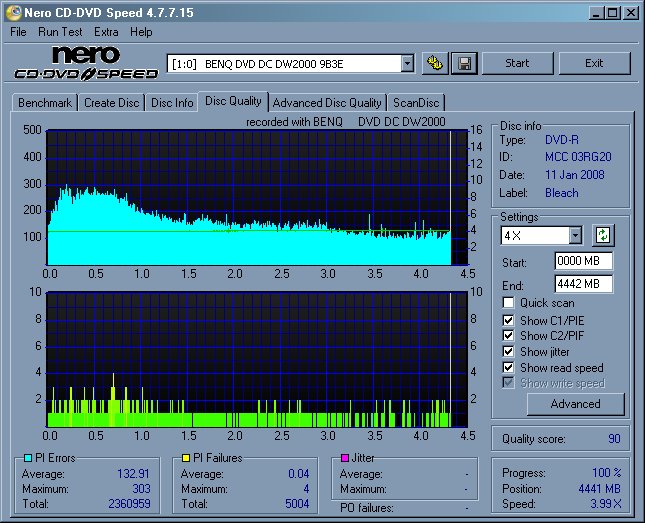The image size is (645, 523).
Task: Click the PI Failures total 5004
Action: pyautogui.click(x=297, y=504)
